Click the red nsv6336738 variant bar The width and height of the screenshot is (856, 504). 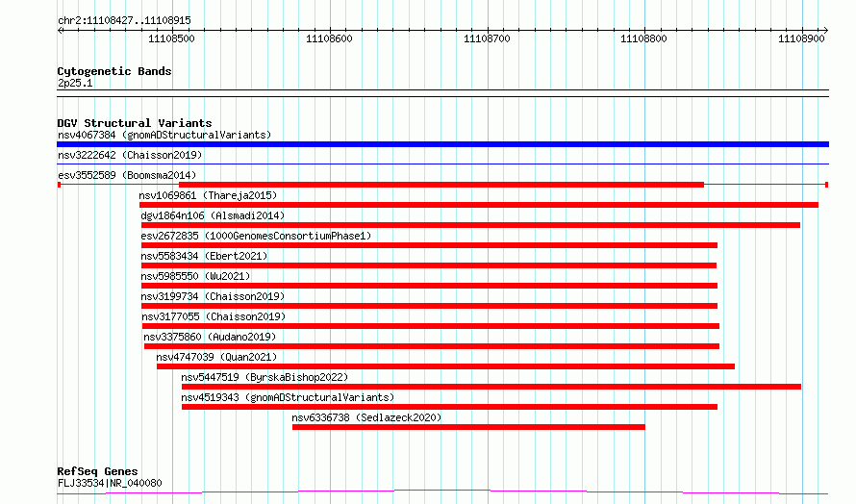(468, 428)
